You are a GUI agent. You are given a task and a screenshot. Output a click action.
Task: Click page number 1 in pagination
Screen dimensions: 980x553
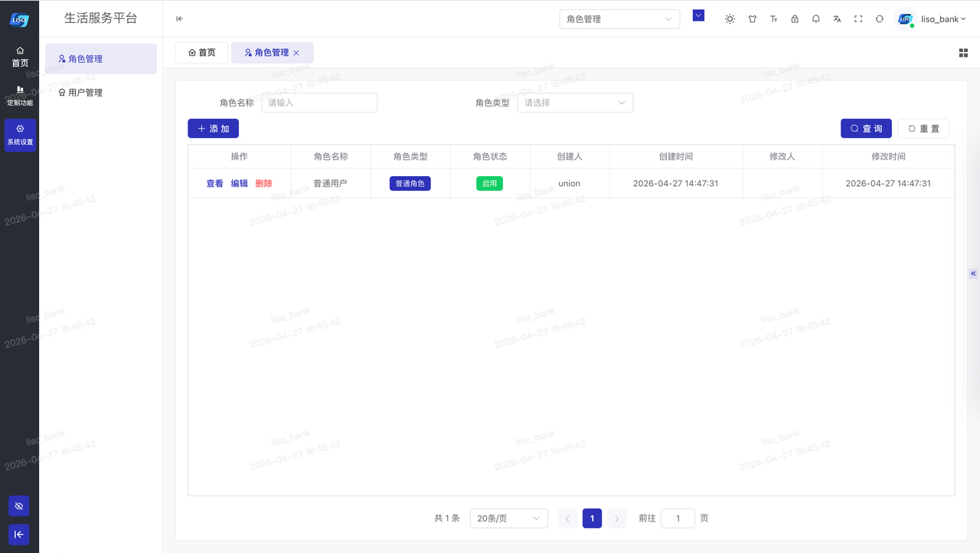(592, 519)
